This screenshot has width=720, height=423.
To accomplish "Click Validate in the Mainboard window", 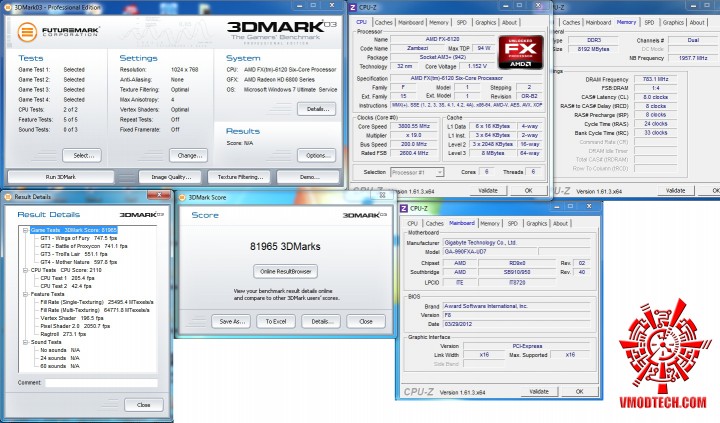I will point(539,391).
